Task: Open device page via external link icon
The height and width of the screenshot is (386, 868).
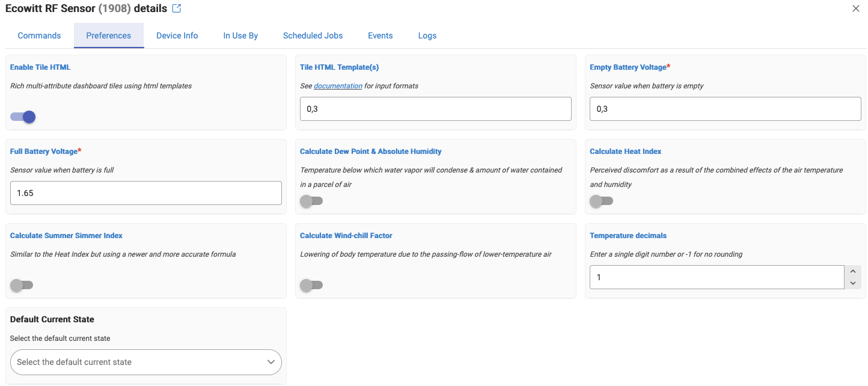Action: tap(176, 8)
